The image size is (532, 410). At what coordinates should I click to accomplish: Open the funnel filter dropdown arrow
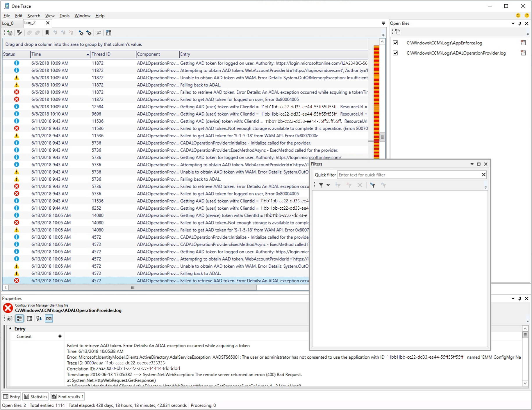(x=328, y=185)
